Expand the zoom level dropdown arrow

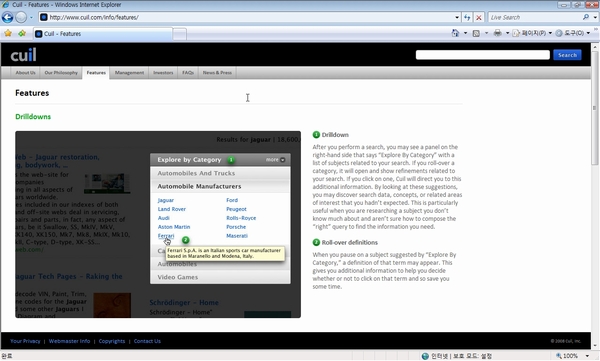click(x=587, y=356)
